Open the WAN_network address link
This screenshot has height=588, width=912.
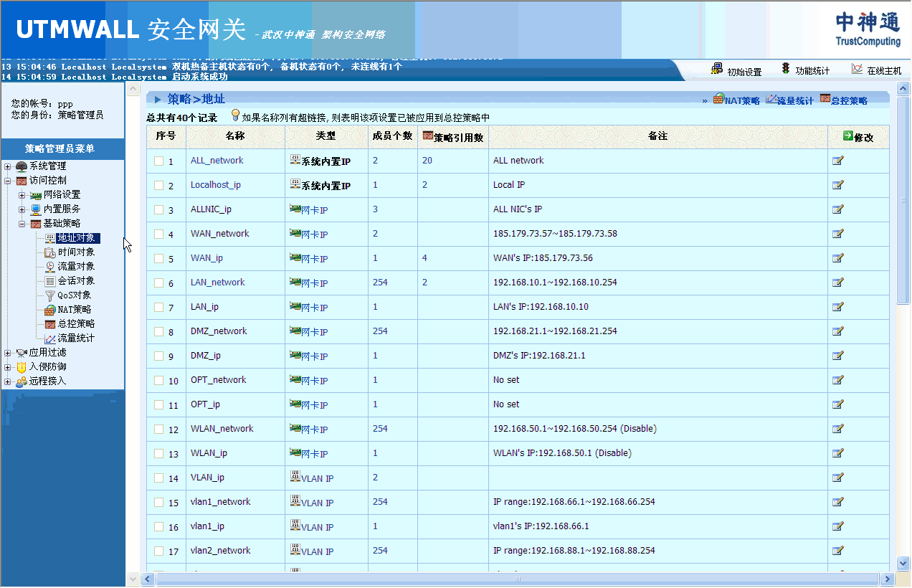[x=219, y=234]
